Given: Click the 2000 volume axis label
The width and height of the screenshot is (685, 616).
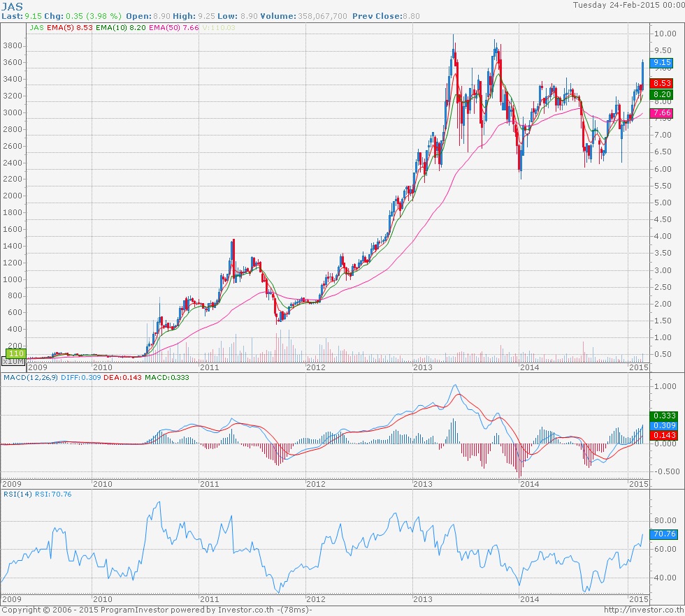Looking at the screenshot, I should point(13,196).
